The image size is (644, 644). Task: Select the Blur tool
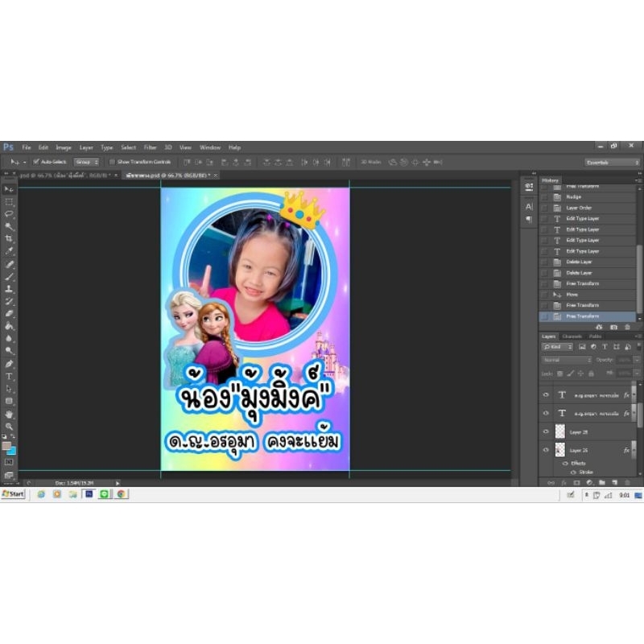(x=9, y=338)
